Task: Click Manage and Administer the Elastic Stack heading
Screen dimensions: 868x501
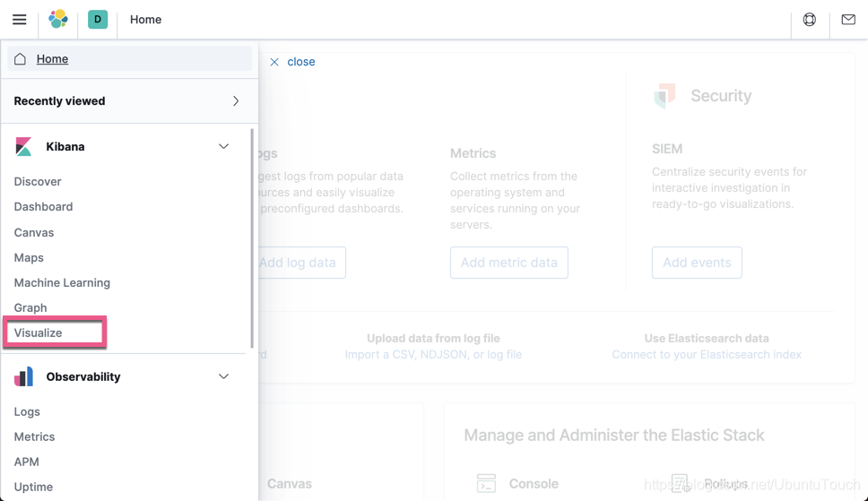Action: [614, 435]
